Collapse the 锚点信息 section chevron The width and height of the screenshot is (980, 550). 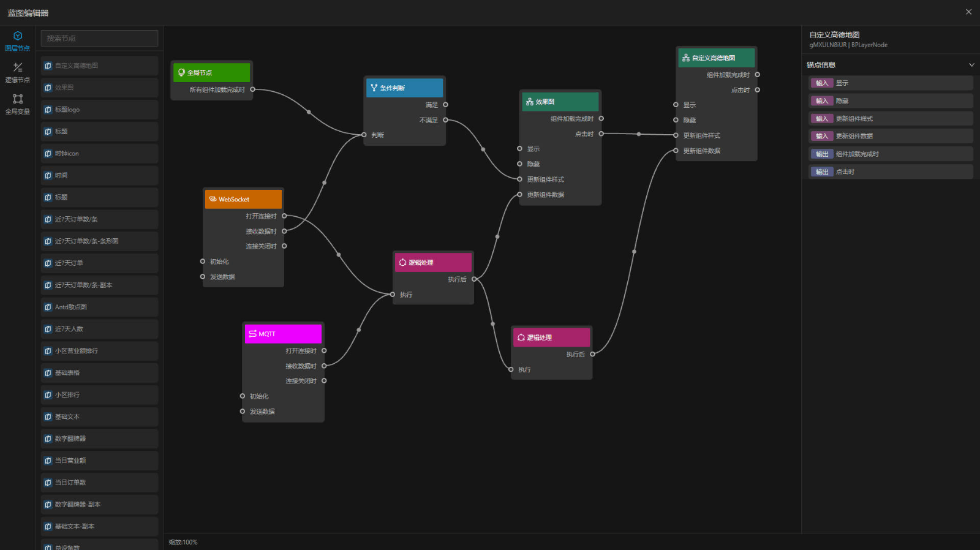tap(971, 65)
